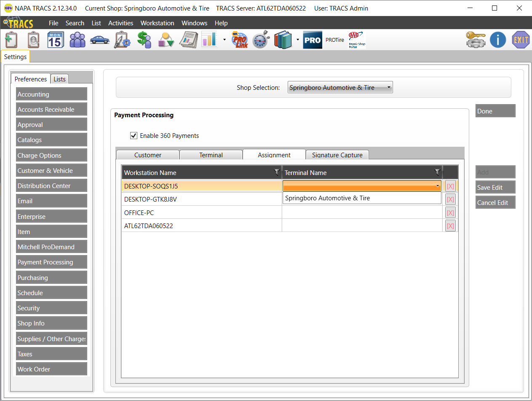
Task: Open the document pages reports icon
Action: tap(188, 40)
